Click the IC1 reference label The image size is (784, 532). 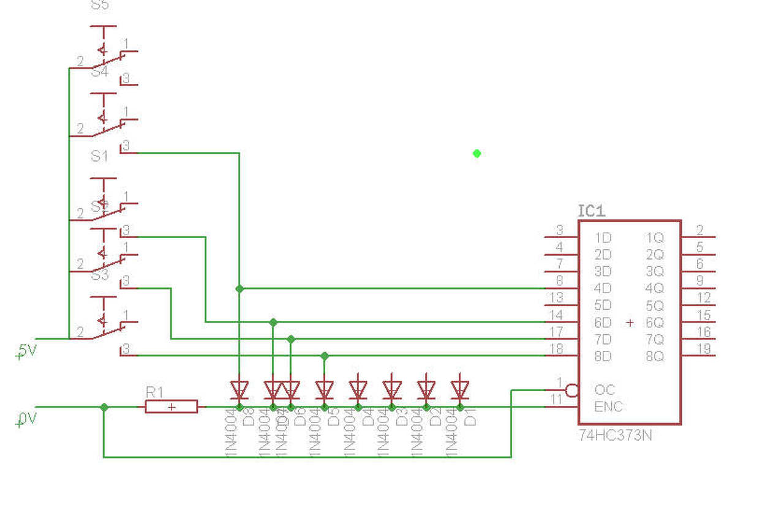[x=592, y=211]
